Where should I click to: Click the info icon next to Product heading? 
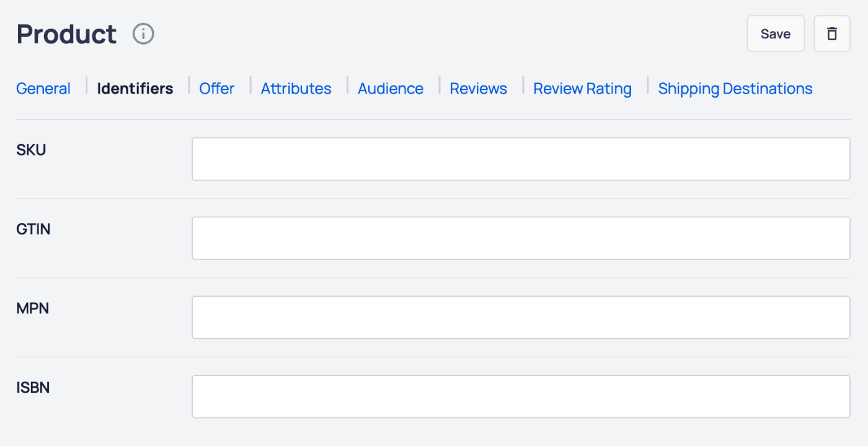(x=143, y=34)
